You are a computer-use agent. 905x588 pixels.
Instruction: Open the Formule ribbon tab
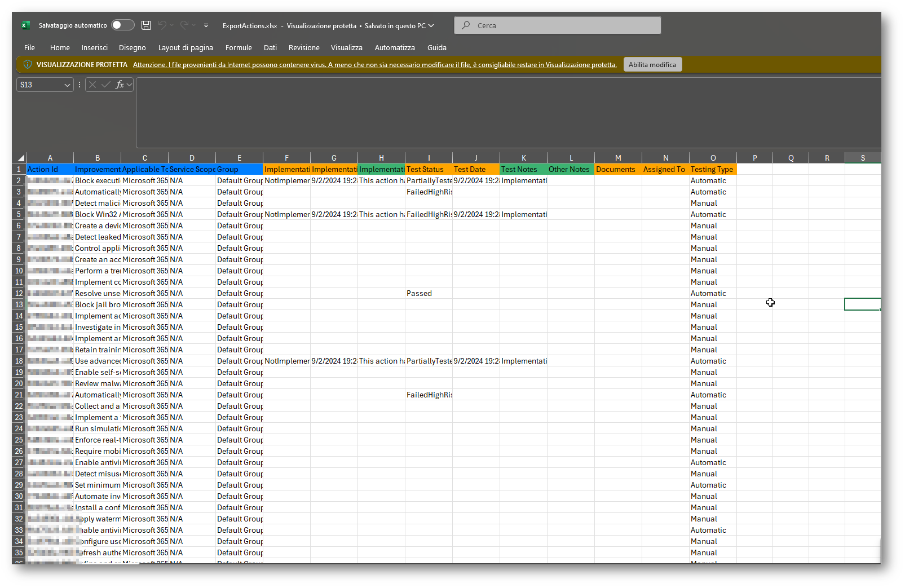click(x=239, y=48)
